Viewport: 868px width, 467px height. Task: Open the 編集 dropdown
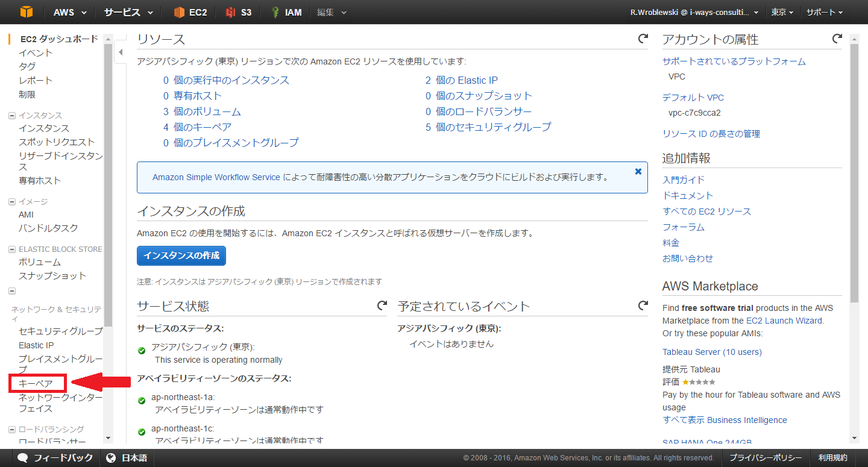[332, 12]
